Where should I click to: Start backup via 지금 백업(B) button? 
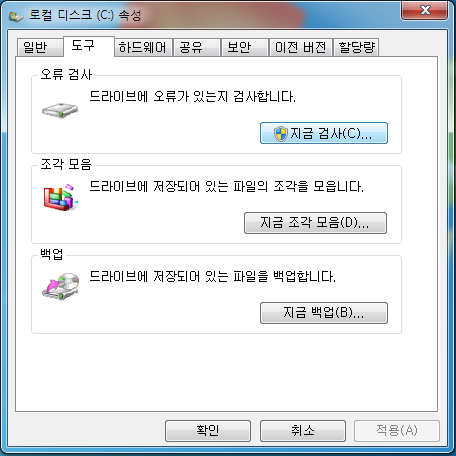[x=324, y=313]
